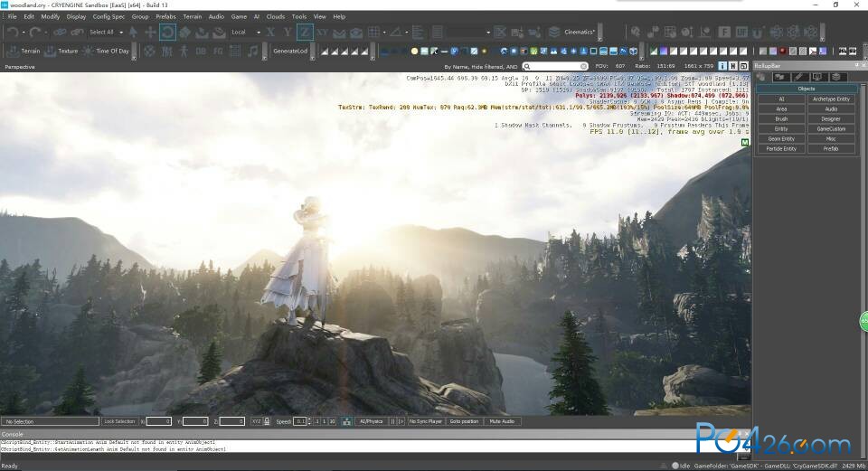Click the viewport maximize layout icon
Image resolution: width=868 pixels, height=471 pixels.
pyautogui.click(x=743, y=66)
